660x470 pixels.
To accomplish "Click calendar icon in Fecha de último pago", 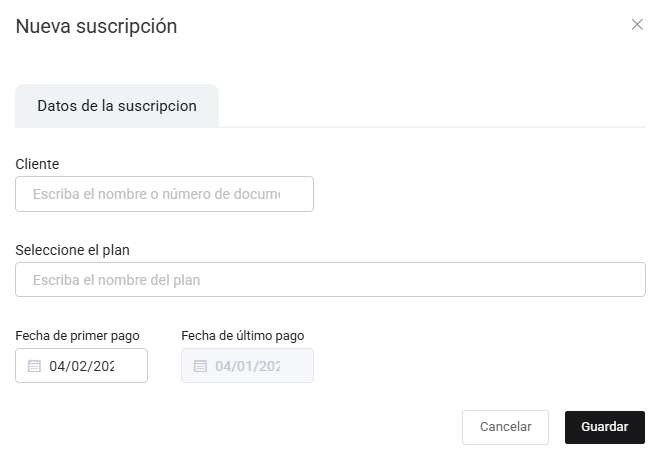I will pyautogui.click(x=200, y=366).
